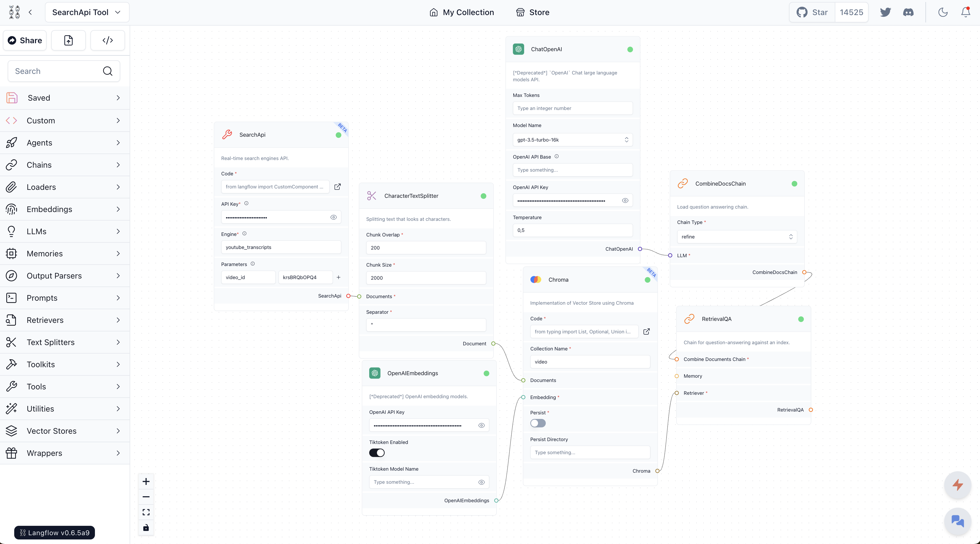Go back using the left arrow
Image resolution: width=980 pixels, height=544 pixels.
click(30, 12)
